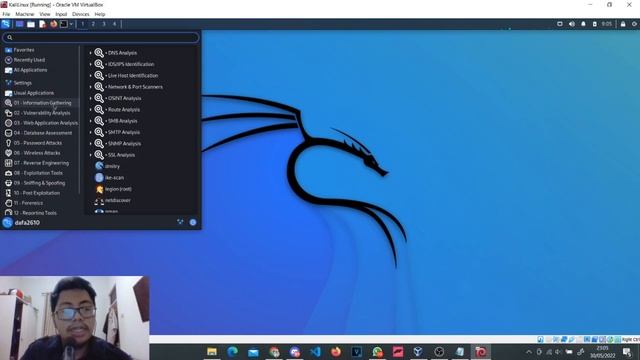Viewport: 640px width, 360px height.
Task: Open Visual Studio Code from taskbar
Action: 315,352
